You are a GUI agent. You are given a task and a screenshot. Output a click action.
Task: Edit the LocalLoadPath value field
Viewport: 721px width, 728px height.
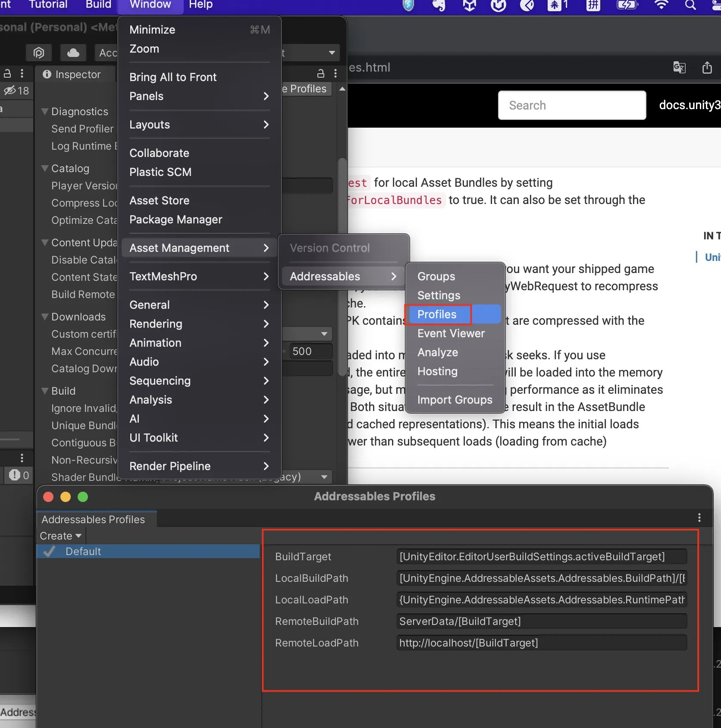(x=542, y=600)
